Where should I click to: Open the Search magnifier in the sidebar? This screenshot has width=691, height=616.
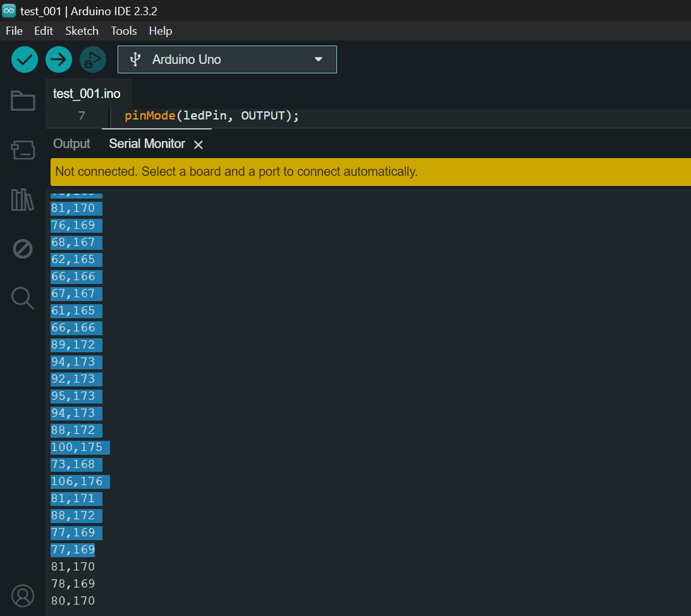(23, 298)
